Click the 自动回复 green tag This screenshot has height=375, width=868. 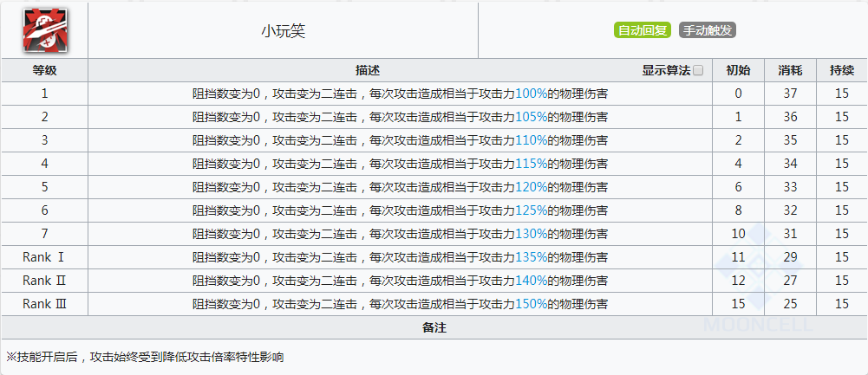point(643,30)
